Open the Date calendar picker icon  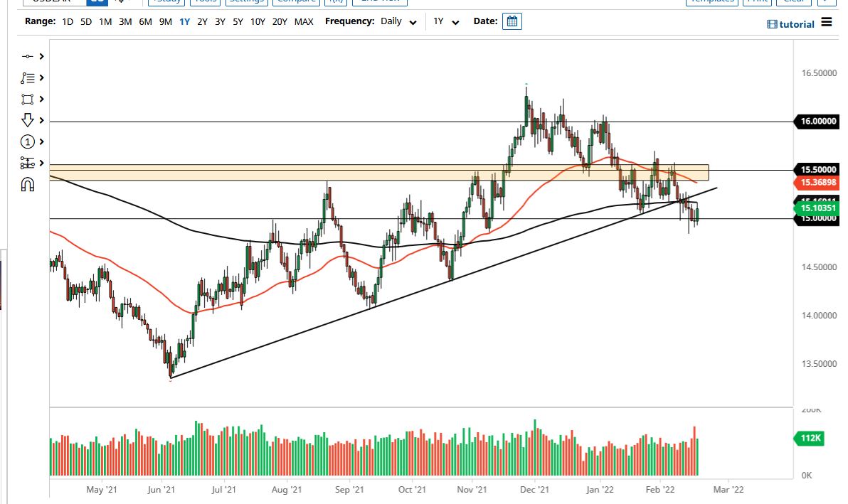[x=512, y=21]
